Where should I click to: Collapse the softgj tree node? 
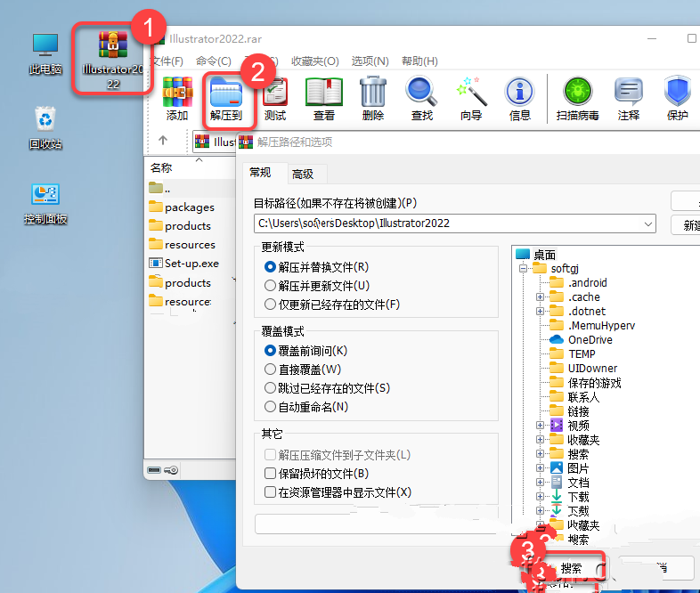[x=523, y=268]
